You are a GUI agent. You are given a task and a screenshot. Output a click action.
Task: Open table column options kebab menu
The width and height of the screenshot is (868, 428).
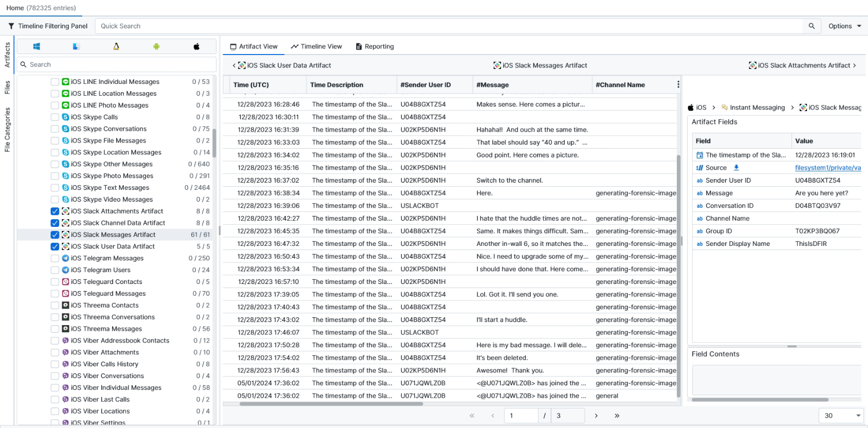click(x=678, y=84)
